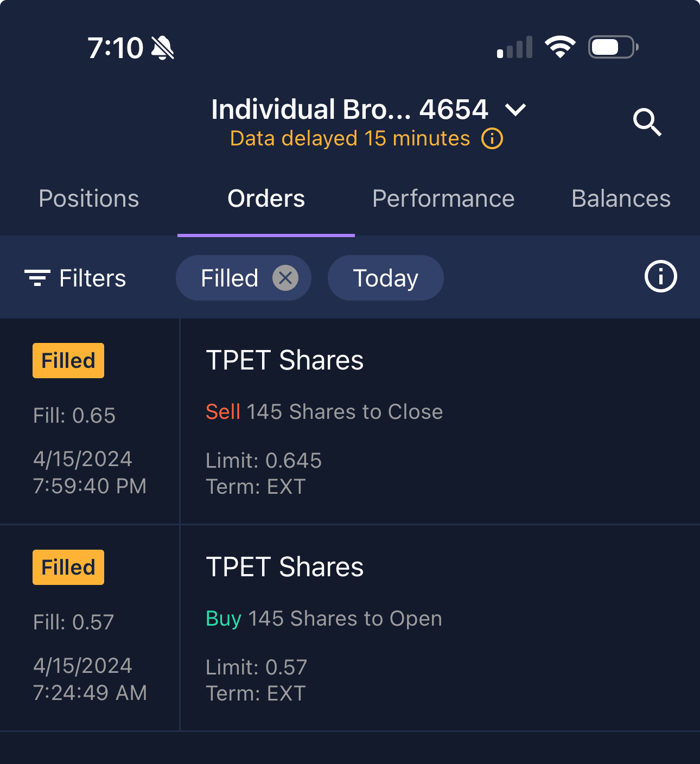This screenshot has width=700, height=764.
Task: Tap Data delayed 15 minutes text
Action: point(349,139)
